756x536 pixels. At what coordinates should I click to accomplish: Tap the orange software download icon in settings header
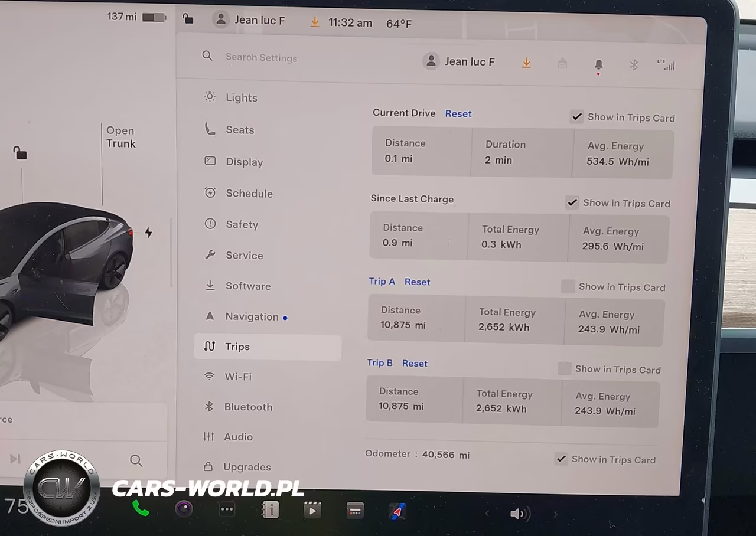526,63
